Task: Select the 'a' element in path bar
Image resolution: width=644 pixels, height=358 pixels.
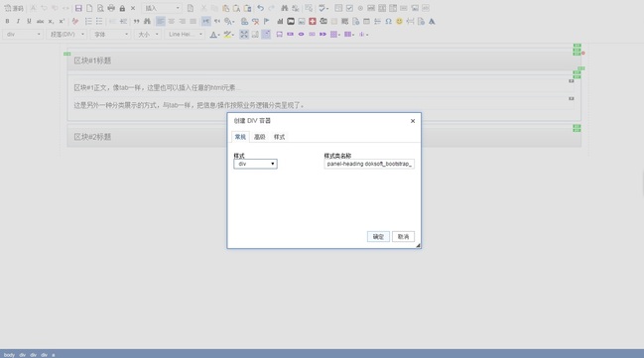Action: (54, 355)
